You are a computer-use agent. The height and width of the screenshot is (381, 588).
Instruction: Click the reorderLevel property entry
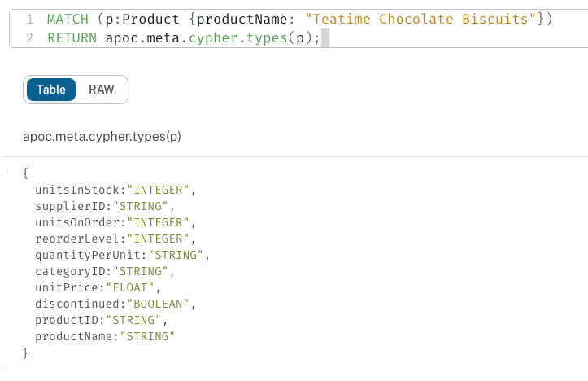(x=115, y=239)
